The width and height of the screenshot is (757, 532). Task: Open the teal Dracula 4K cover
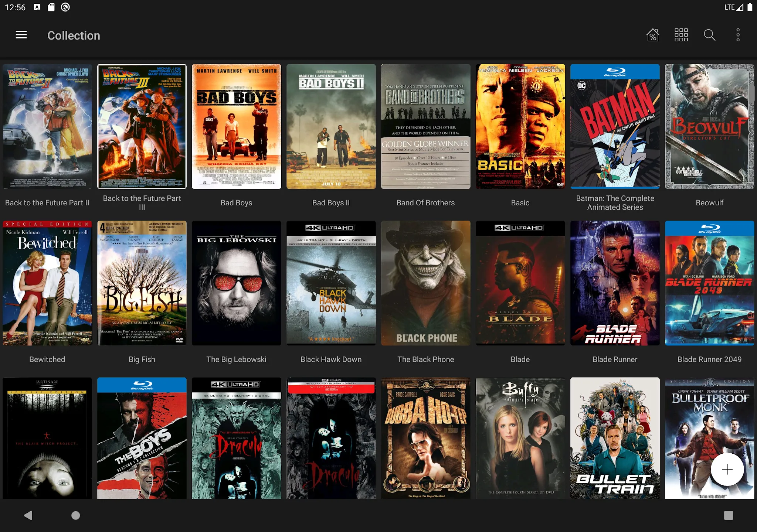pyautogui.click(x=237, y=438)
